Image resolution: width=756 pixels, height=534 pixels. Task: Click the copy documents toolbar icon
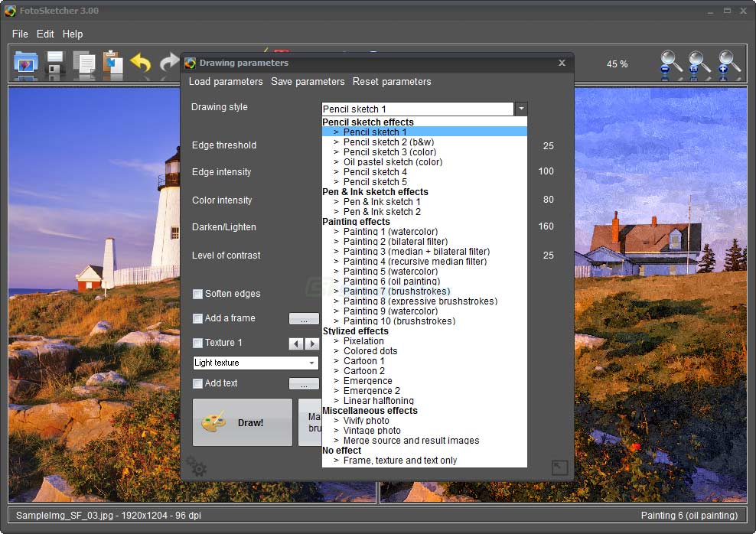(x=84, y=64)
